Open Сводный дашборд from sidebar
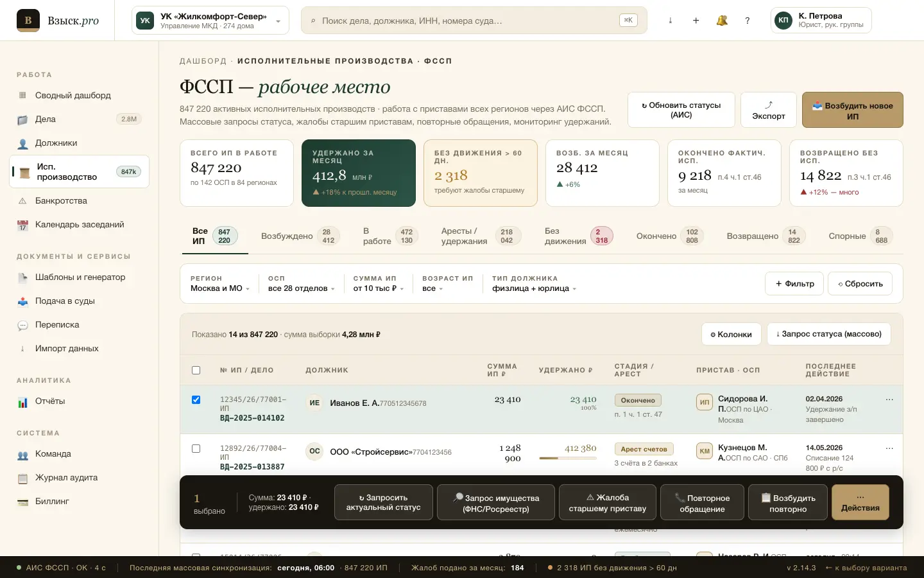This screenshot has height=578, width=924. point(80,95)
